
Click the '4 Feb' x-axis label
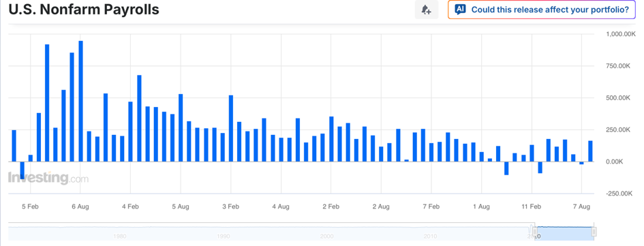130,206
